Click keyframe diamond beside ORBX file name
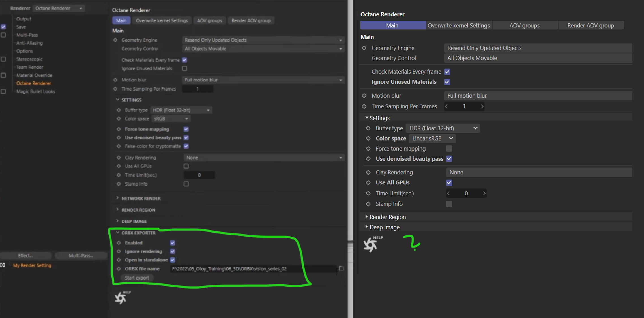644x318 pixels. [x=119, y=268]
